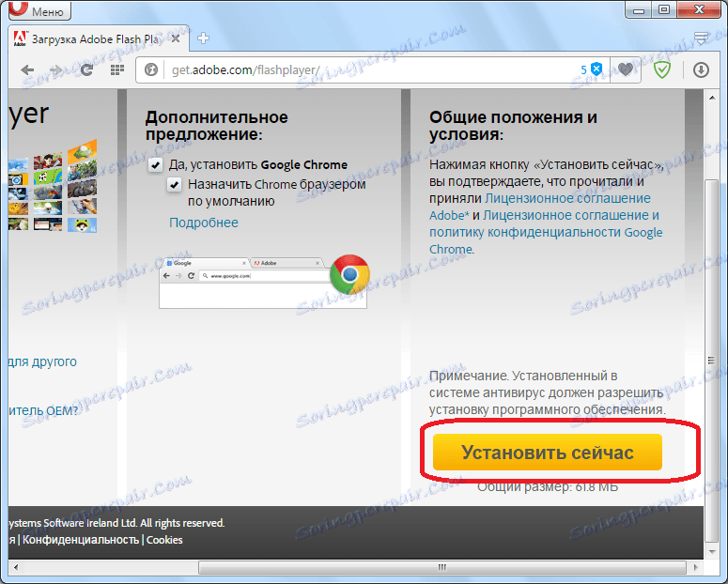728x584 pixels.
Task: Open the "Конфиденциальность" footer link
Action: point(81,540)
